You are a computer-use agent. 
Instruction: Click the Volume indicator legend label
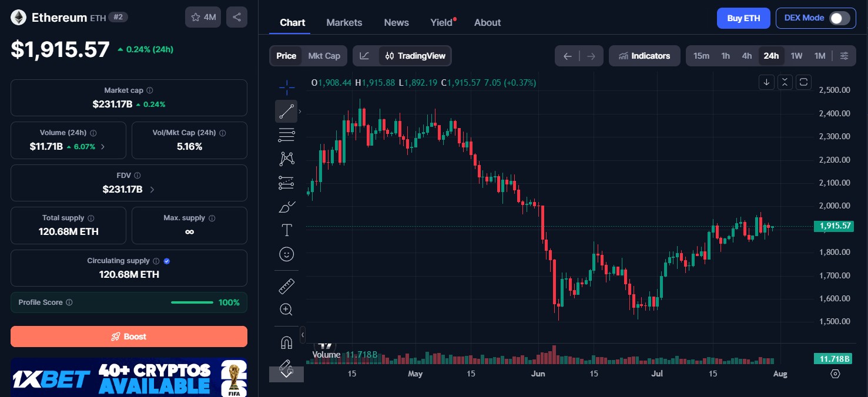coord(326,355)
